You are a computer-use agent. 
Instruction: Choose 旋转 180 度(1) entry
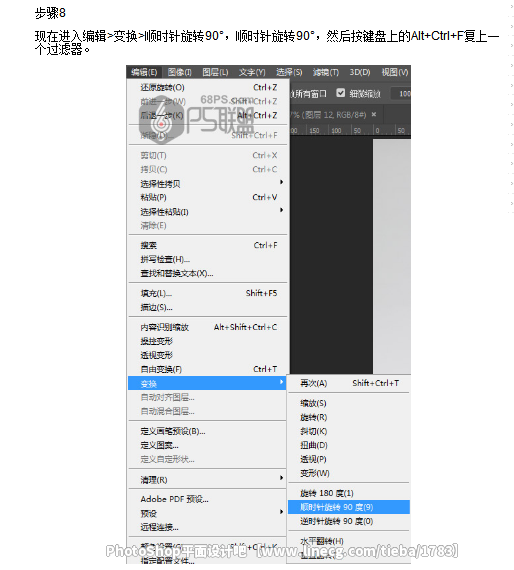tap(349, 493)
